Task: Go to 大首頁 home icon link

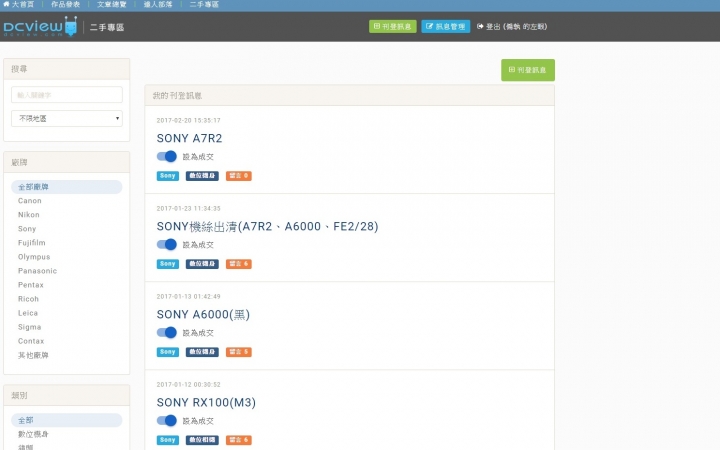Action: [x=18, y=5]
